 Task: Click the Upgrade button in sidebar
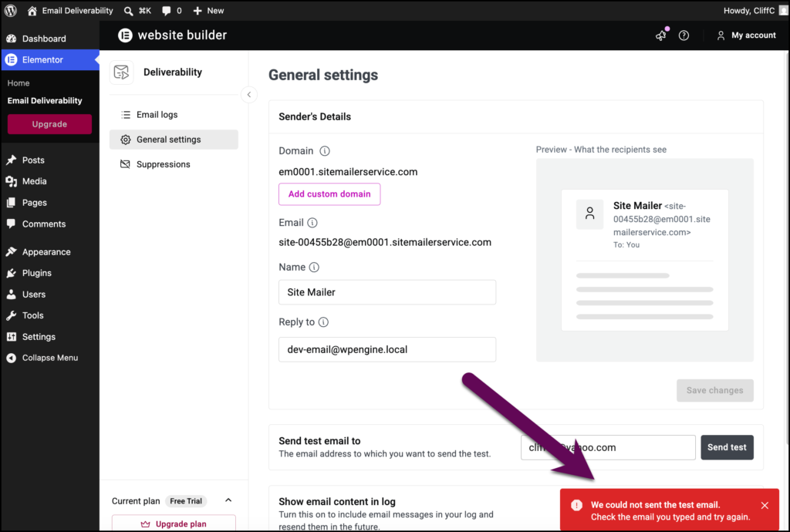pos(49,124)
